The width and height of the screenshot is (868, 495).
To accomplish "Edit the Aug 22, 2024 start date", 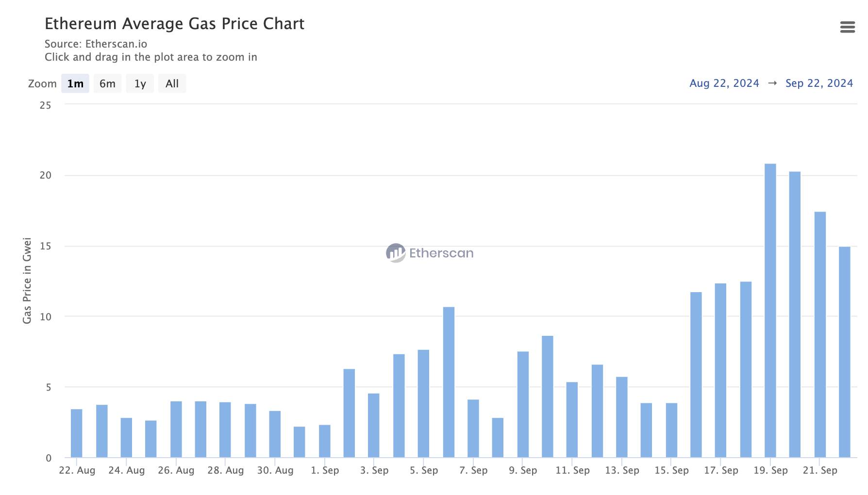I will pyautogui.click(x=724, y=83).
